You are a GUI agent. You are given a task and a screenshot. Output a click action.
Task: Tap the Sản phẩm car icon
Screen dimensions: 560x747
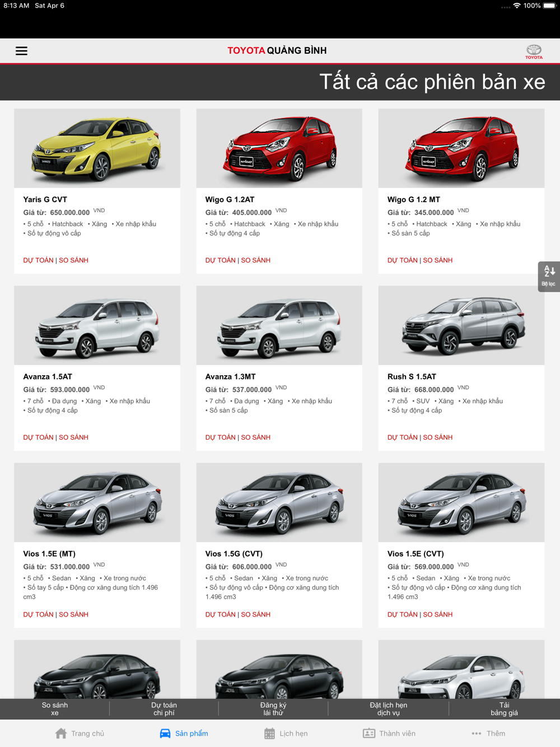[x=165, y=734]
